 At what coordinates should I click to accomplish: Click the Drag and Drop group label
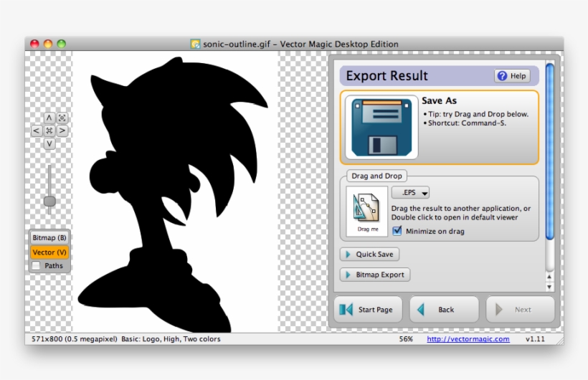click(x=376, y=176)
